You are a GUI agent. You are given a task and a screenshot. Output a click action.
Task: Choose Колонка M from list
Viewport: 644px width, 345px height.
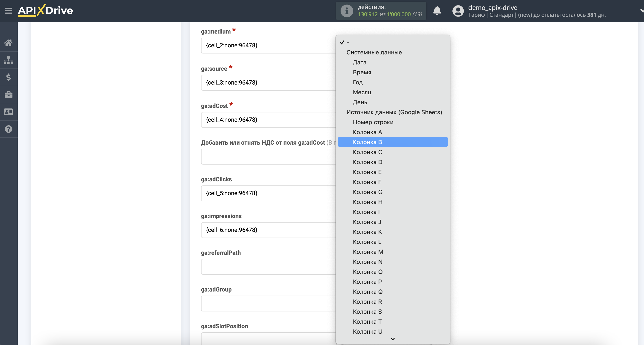point(392,252)
